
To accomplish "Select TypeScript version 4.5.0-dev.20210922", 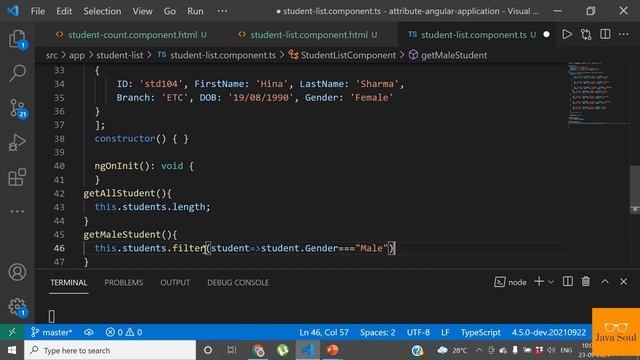I will pyautogui.click(x=549, y=332).
